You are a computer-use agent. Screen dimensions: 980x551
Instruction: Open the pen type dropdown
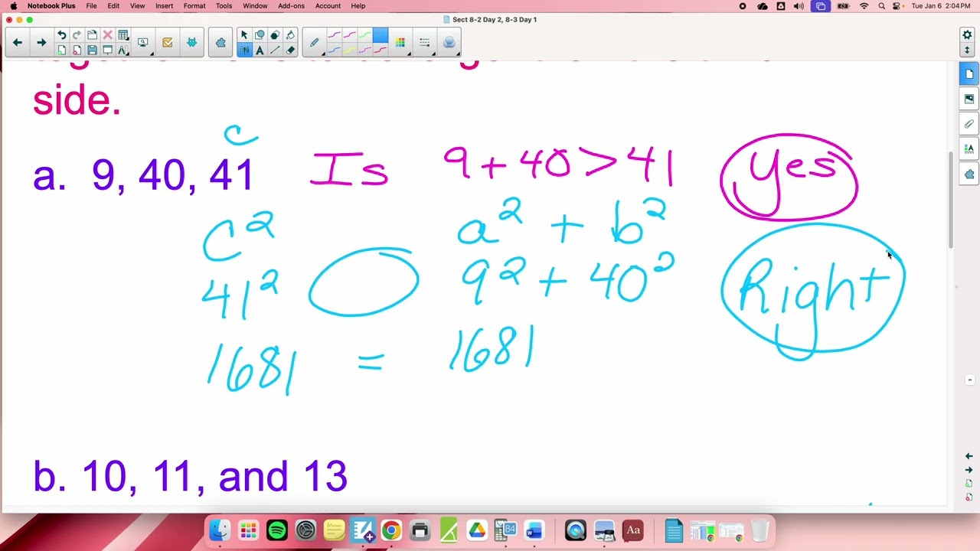314,42
